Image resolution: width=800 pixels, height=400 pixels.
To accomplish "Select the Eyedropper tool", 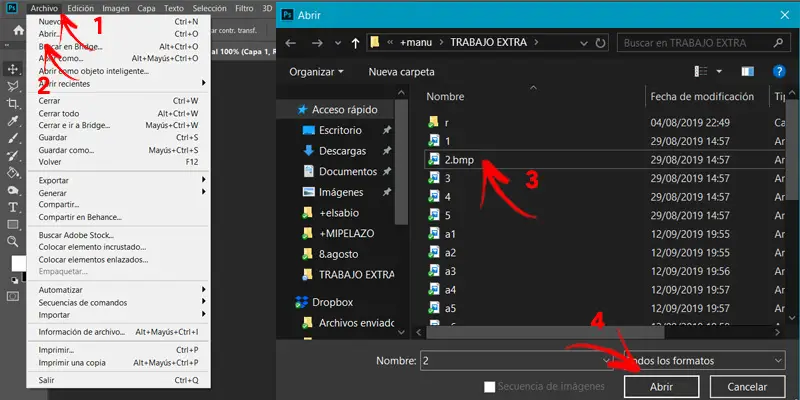I will 13,121.
